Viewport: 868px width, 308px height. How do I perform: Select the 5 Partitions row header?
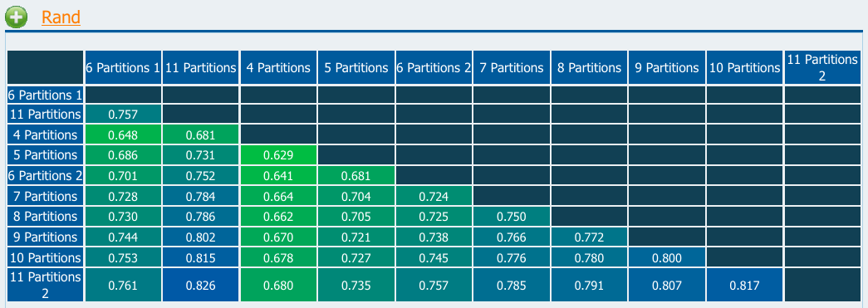click(x=46, y=154)
